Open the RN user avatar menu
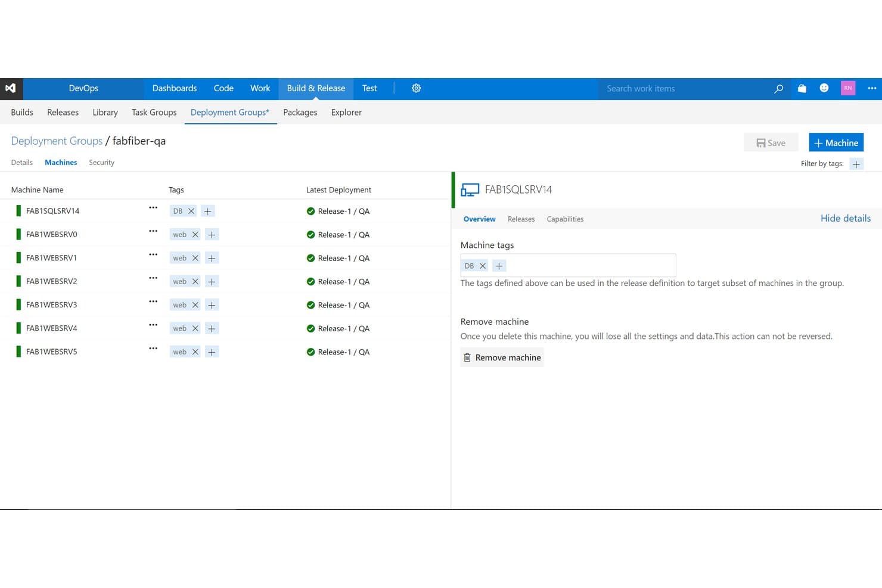Screen dimensions: 882x588 pos(848,88)
